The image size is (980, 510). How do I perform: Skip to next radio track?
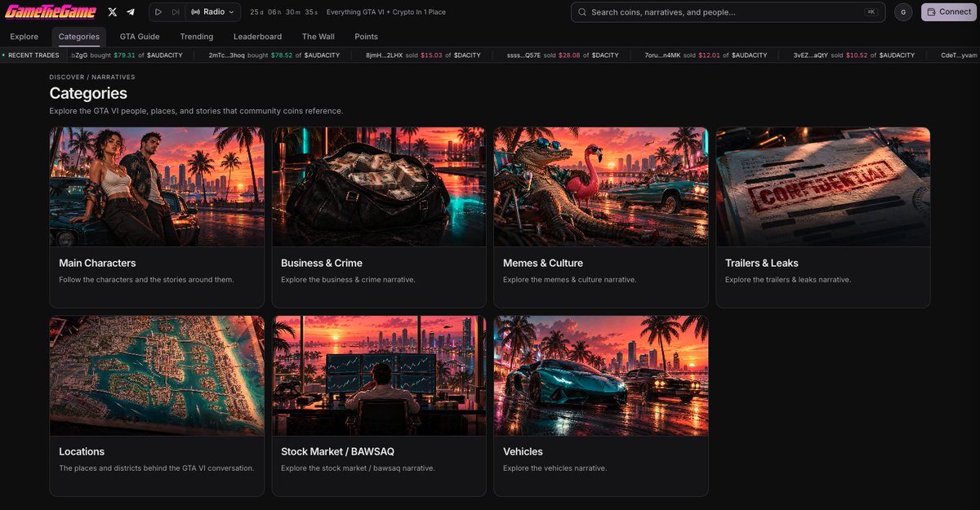tap(176, 12)
